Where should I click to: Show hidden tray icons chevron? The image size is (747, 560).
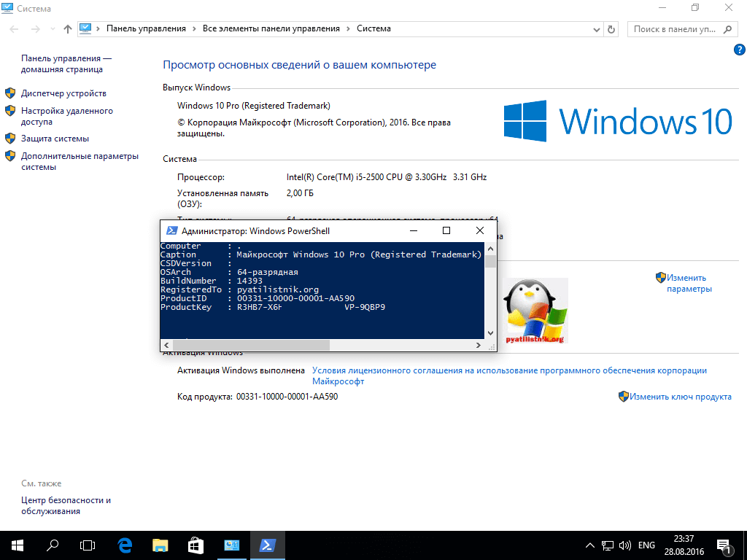coord(589,545)
